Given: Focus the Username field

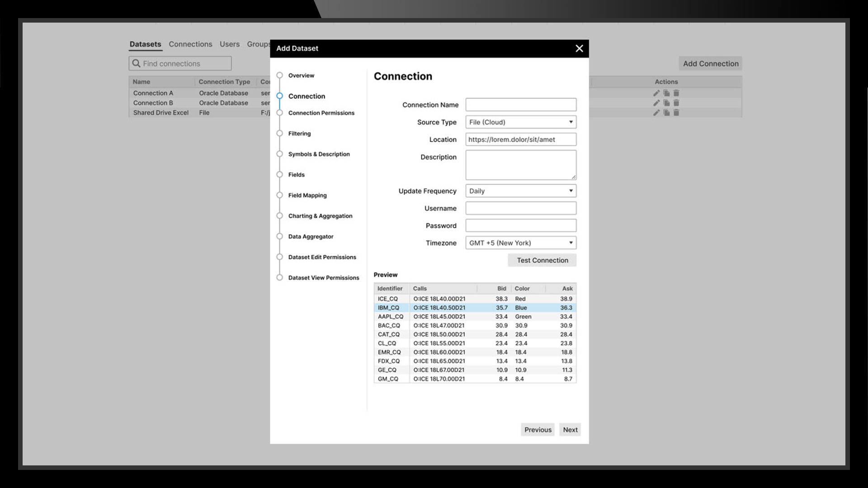Looking at the screenshot, I should 521,208.
